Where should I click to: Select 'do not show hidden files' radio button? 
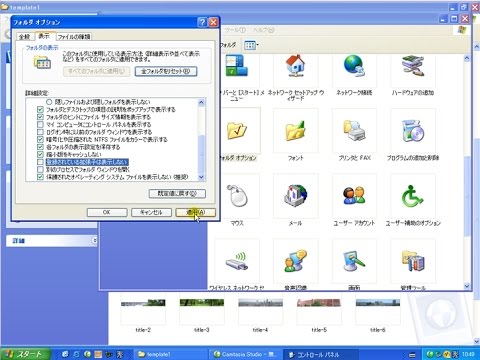pyautogui.click(x=49, y=102)
